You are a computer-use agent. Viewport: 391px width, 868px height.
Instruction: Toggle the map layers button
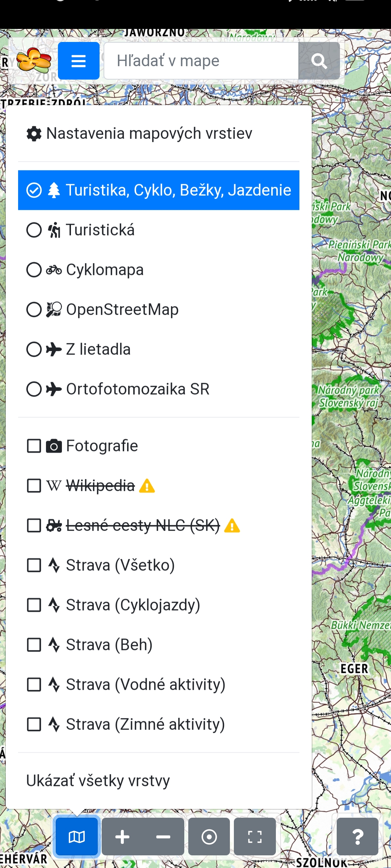click(x=77, y=836)
